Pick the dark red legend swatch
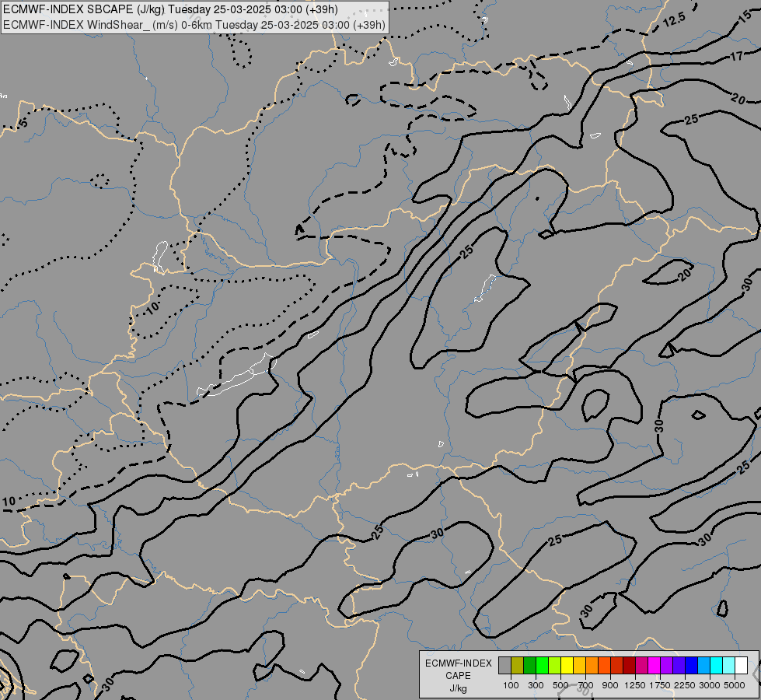This screenshot has height=700, width=761. point(630,665)
